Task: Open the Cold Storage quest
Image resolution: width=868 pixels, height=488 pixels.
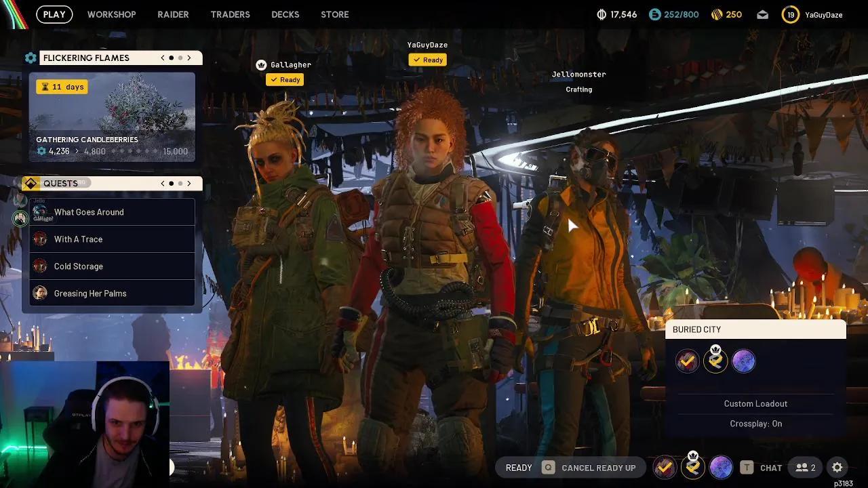Action: pyautogui.click(x=112, y=266)
